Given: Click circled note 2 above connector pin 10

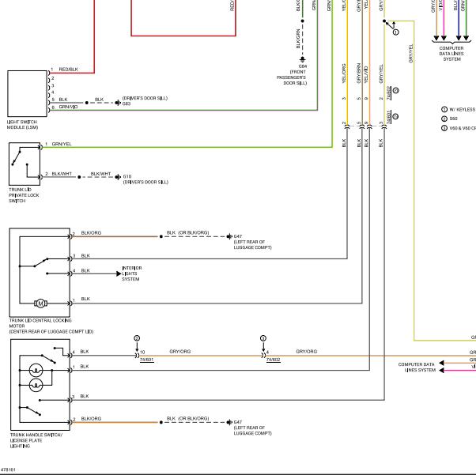Looking at the screenshot, I should tap(137, 338).
